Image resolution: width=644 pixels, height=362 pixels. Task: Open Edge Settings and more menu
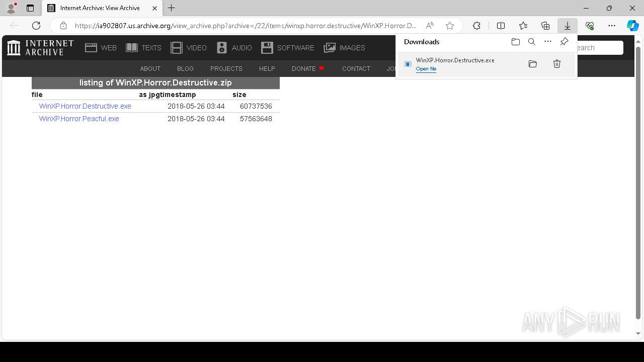pyautogui.click(x=612, y=26)
